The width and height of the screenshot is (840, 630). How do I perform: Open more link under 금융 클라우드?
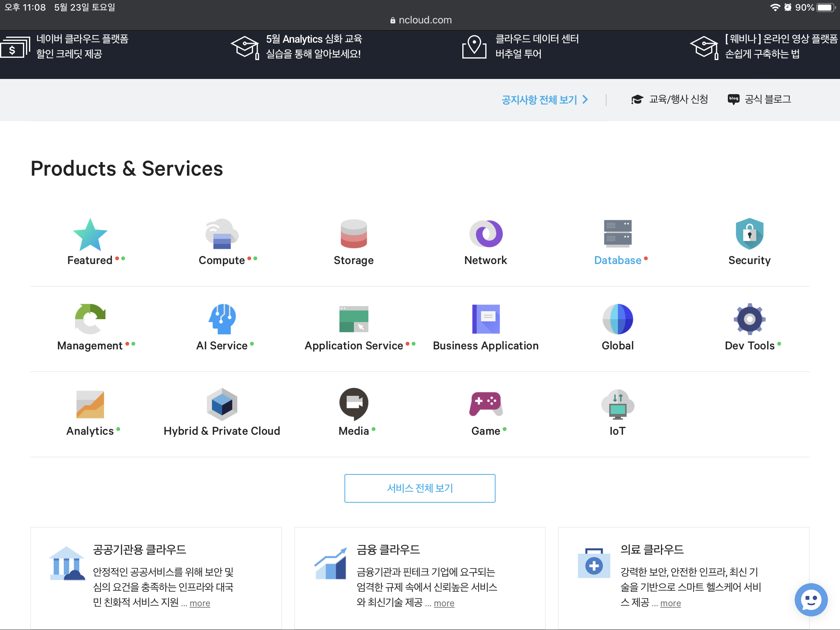pos(444,603)
